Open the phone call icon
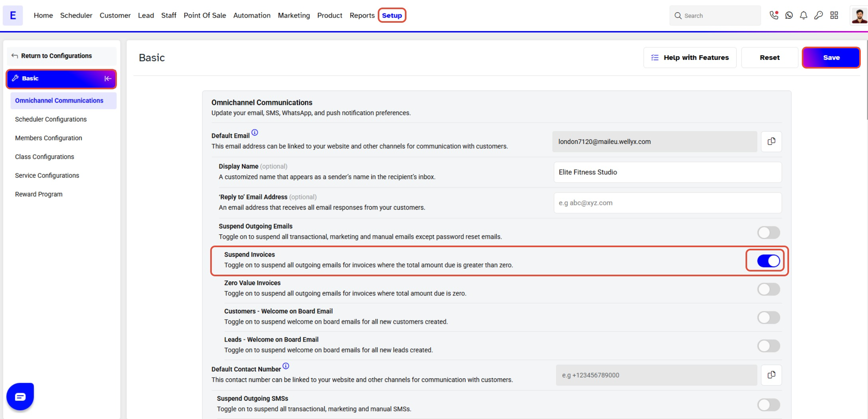 pyautogui.click(x=774, y=15)
